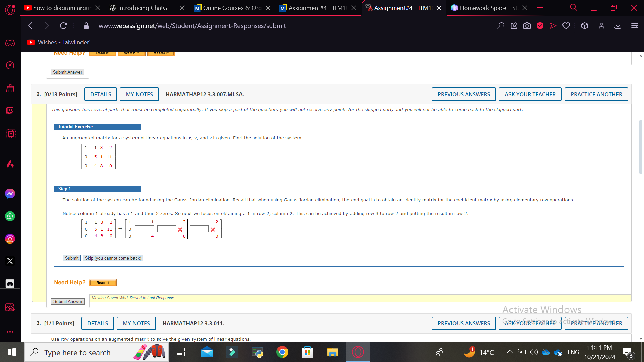Click the first empty input field in row 2
The height and width of the screenshot is (362, 644).
coord(144,229)
